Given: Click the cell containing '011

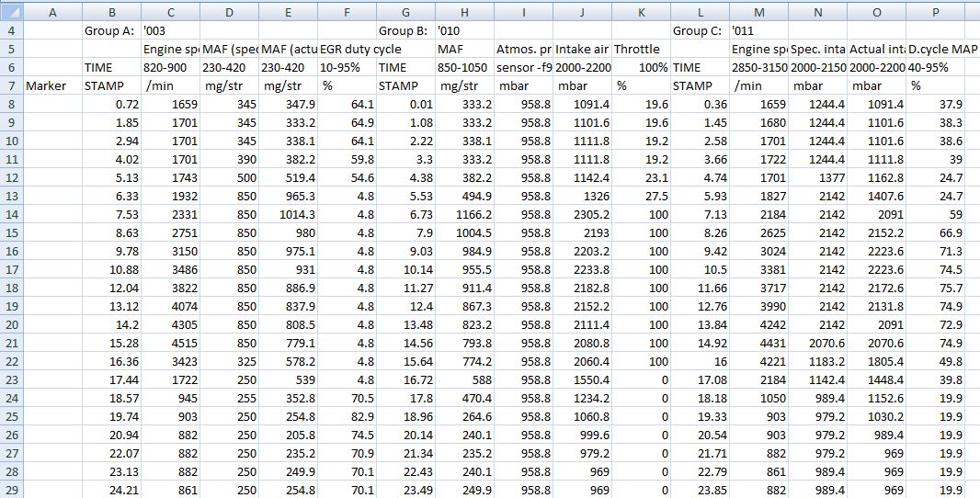Looking at the screenshot, I should 758,30.
